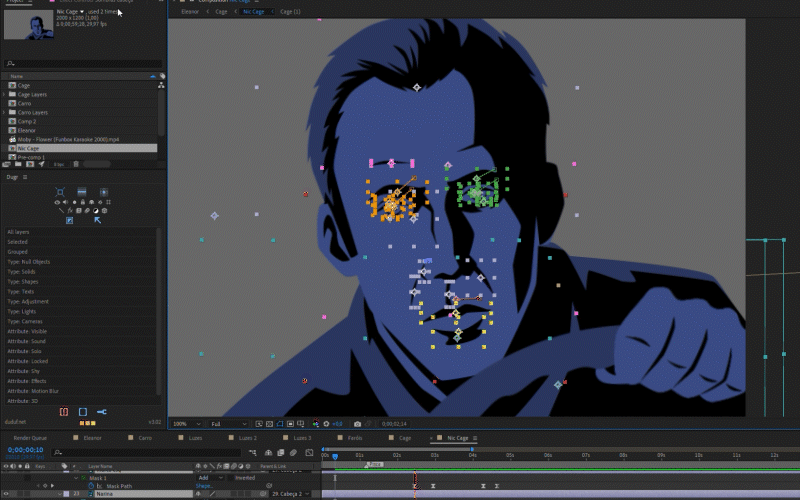Click the fx effects icon in Duik panel

[70, 210]
